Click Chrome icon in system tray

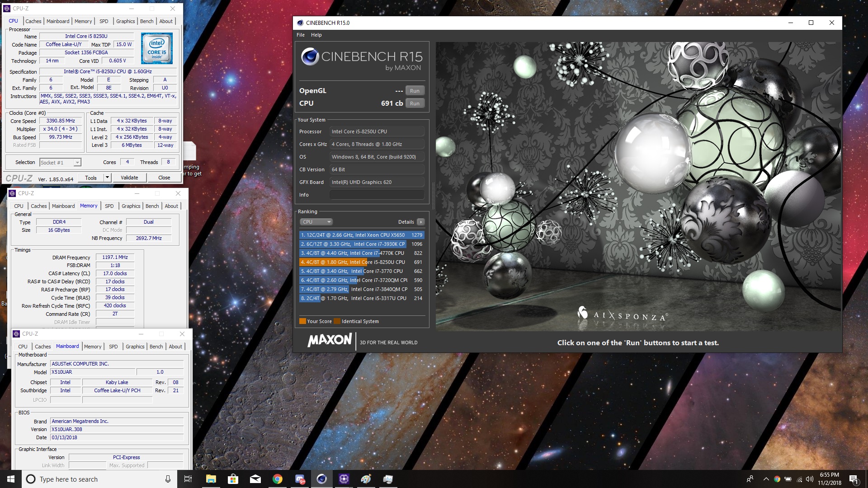(x=777, y=479)
